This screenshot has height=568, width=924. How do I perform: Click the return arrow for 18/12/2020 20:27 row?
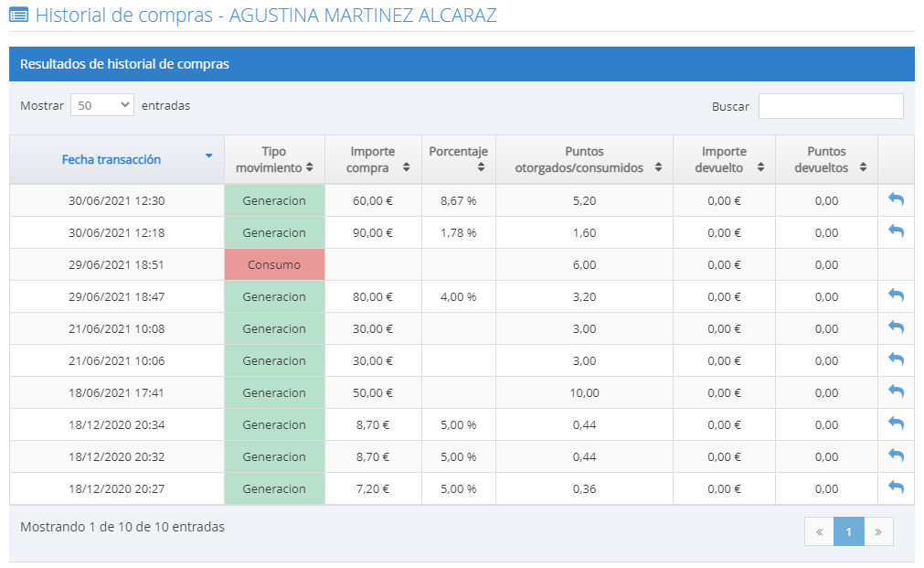[x=896, y=488]
